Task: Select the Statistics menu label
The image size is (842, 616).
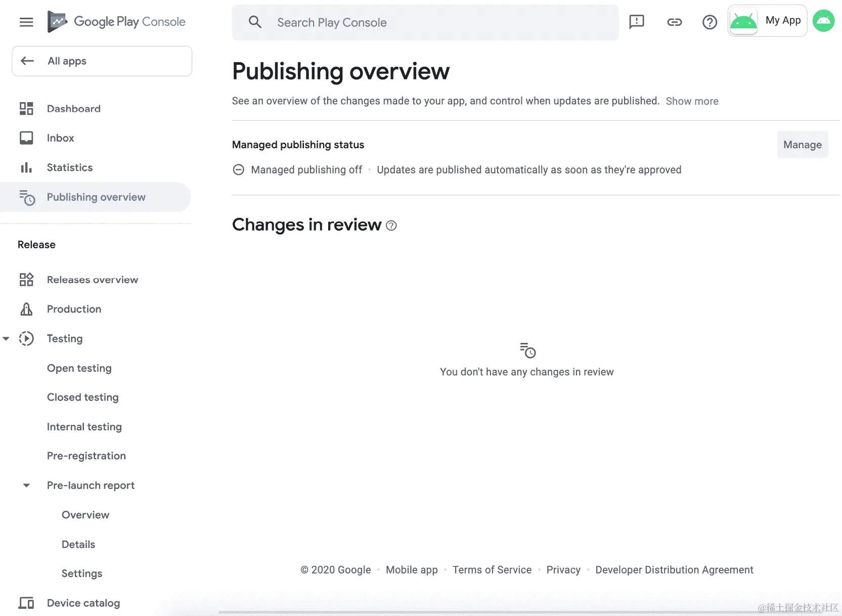Action: (x=70, y=167)
